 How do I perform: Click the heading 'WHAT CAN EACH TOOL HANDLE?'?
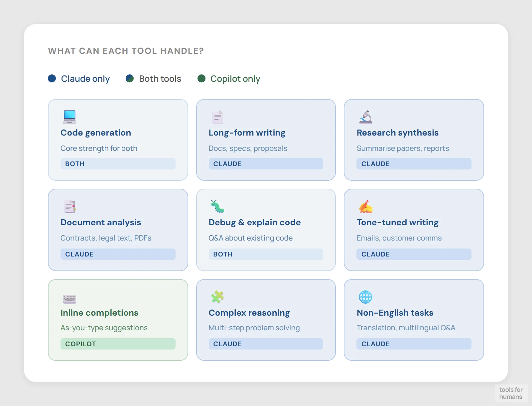click(125, 51)
